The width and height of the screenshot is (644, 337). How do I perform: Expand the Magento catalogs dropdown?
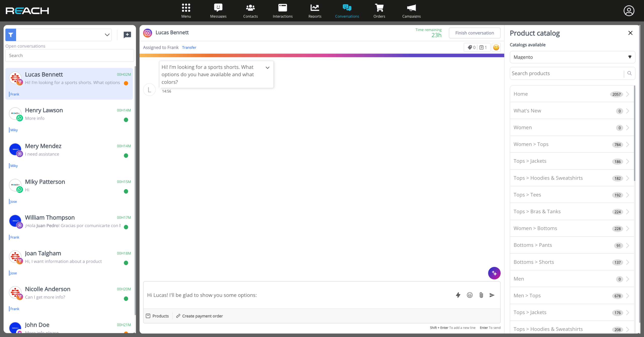[x=572, y=57]
